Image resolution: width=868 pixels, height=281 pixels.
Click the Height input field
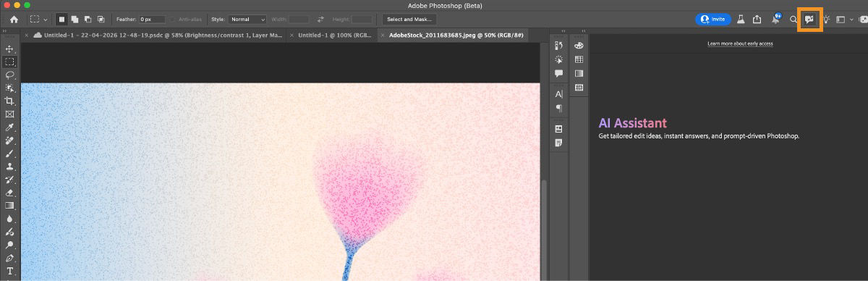pyautogui.click(x=362, y=20)
